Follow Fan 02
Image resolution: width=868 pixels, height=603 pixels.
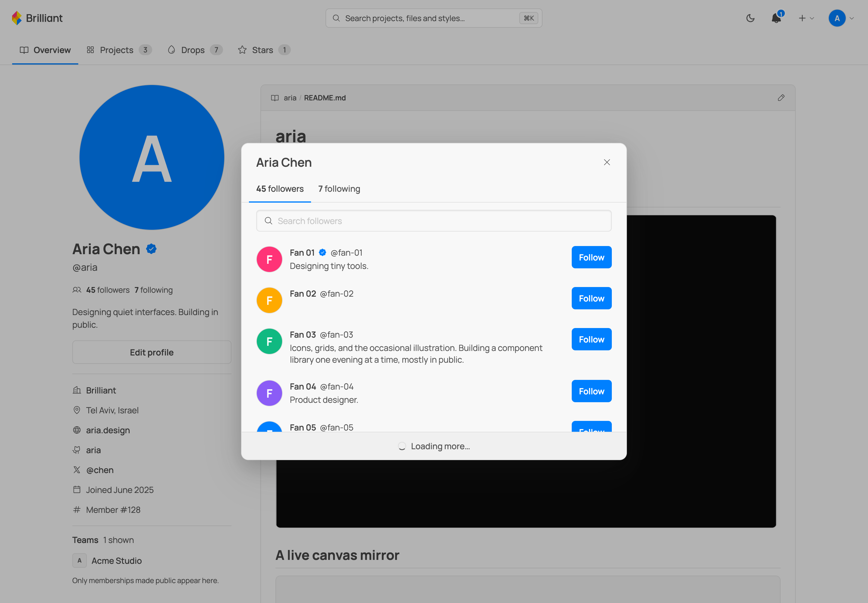click(592, 298)
